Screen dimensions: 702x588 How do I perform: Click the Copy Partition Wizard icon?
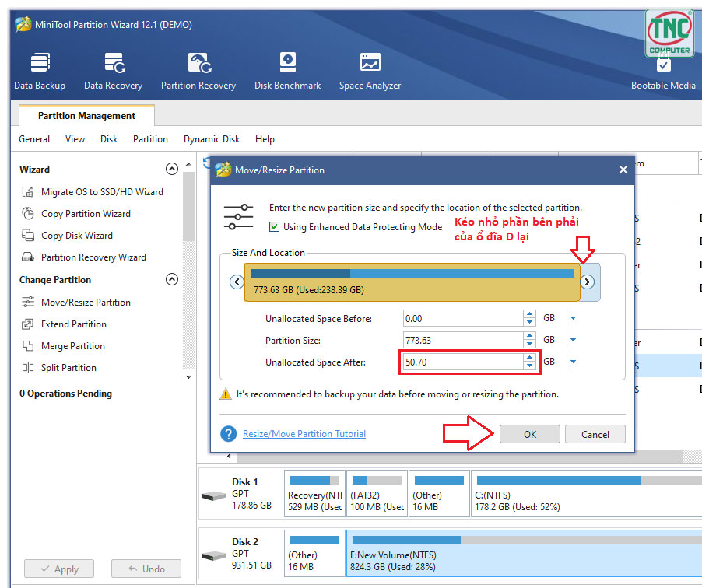(x=28, y=214)
